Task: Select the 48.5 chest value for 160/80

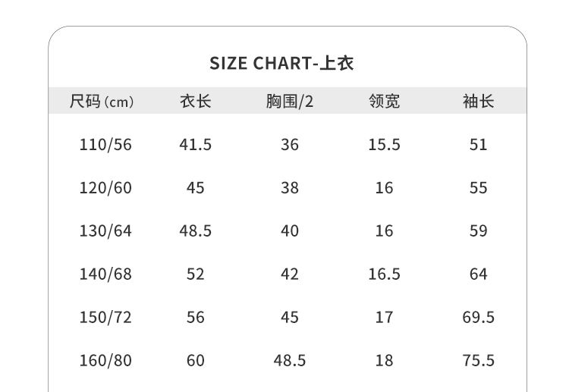Action: (289, 361)
